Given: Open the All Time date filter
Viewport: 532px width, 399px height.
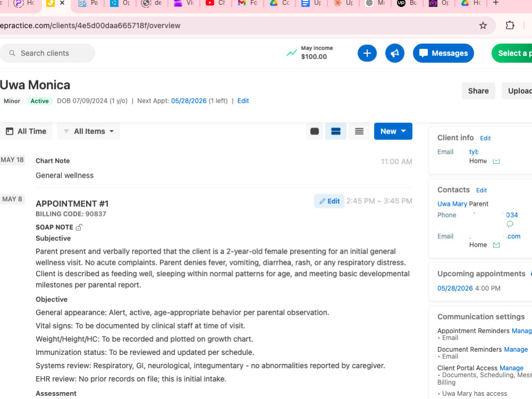Looking at the screenshot, I should 26,131.
